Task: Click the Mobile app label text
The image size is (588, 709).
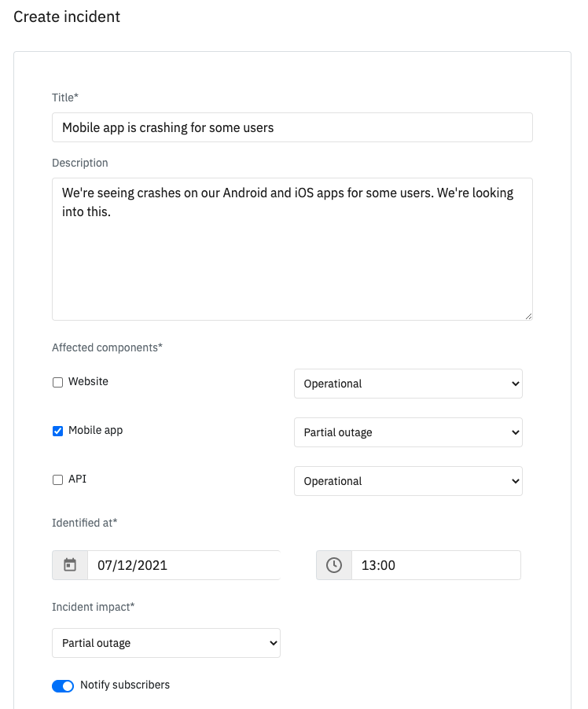Action: [x=95, y=430]
